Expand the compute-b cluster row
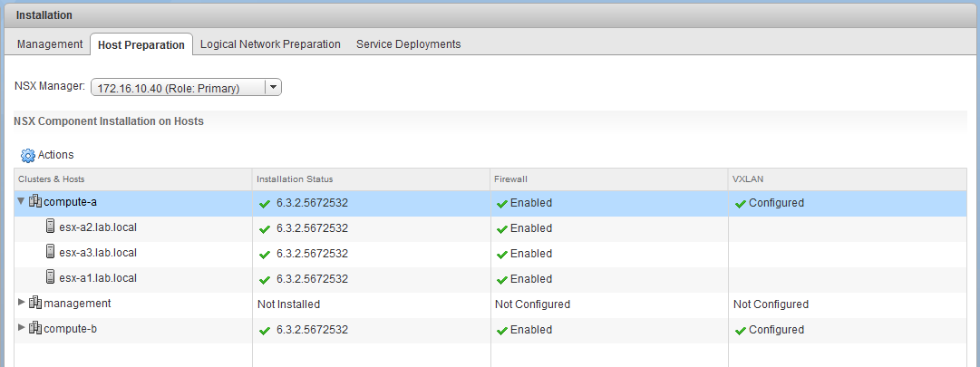This screenshot has width=980, height=367. [22, 329]
